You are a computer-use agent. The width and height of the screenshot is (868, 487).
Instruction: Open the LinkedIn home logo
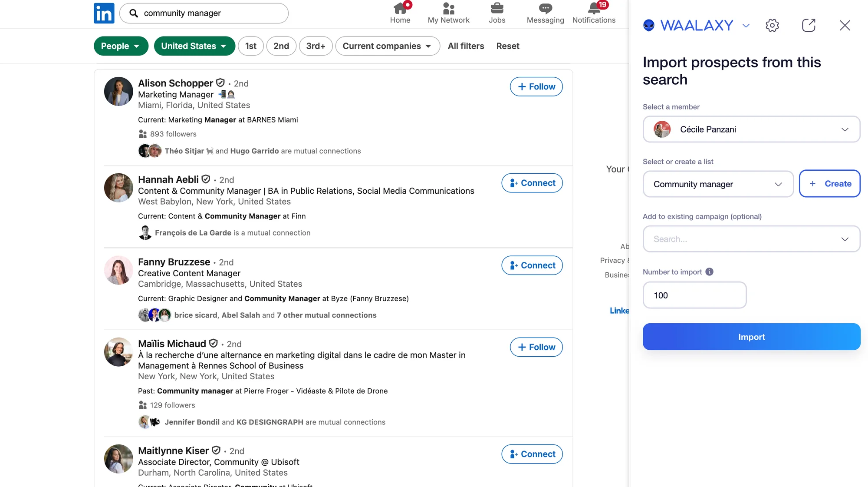(104, 13)
